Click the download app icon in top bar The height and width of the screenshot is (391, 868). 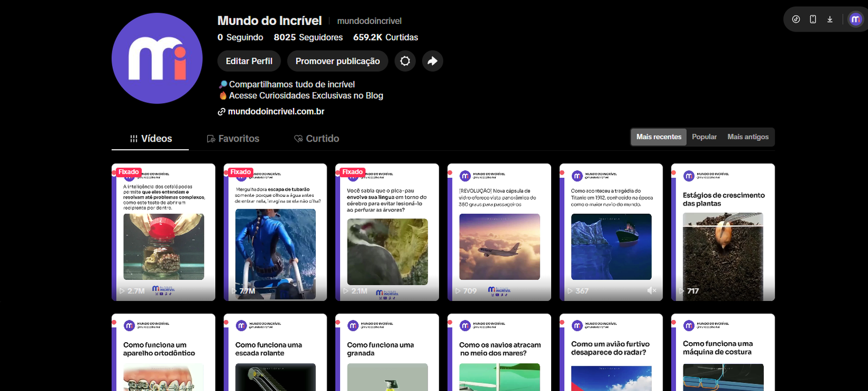coord(829,20)
